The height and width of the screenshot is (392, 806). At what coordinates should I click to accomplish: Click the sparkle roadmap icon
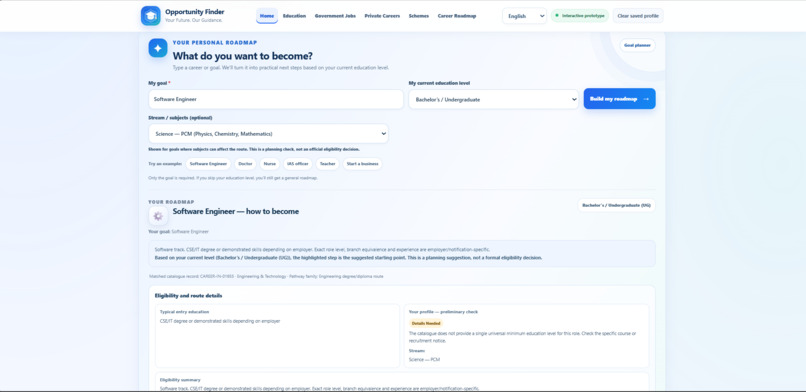158,48
